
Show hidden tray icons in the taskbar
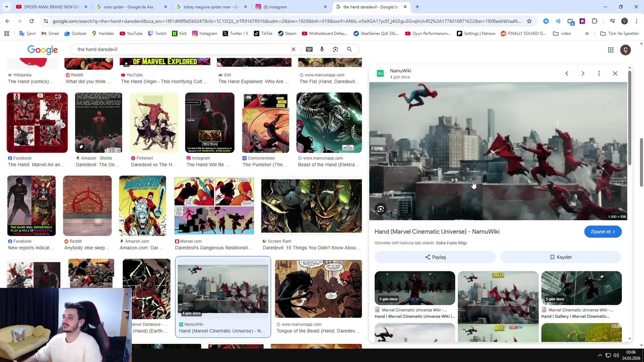tap(600, 355)
